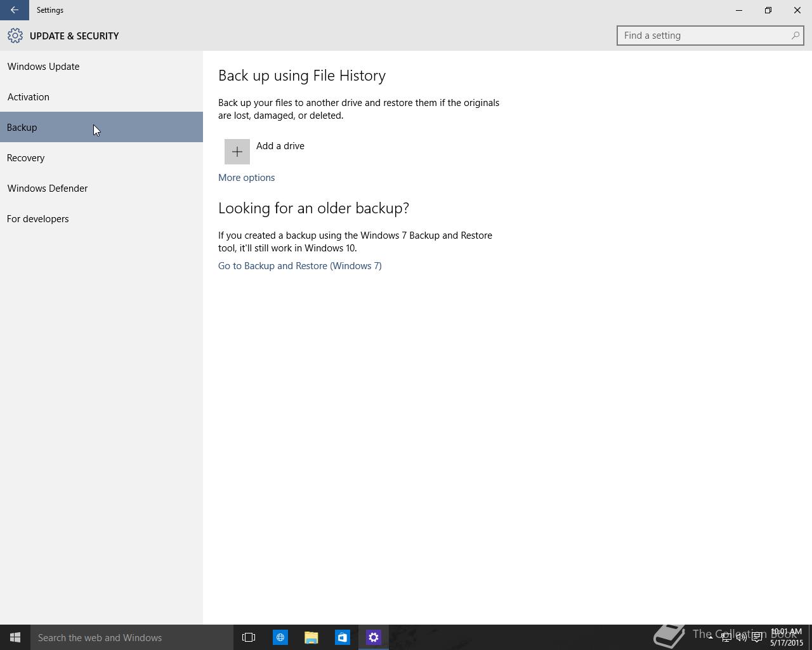This screenshot has height=650, width=812.
Task: Select Windows Update in the sidebar
Action: (x=101, y=66)
